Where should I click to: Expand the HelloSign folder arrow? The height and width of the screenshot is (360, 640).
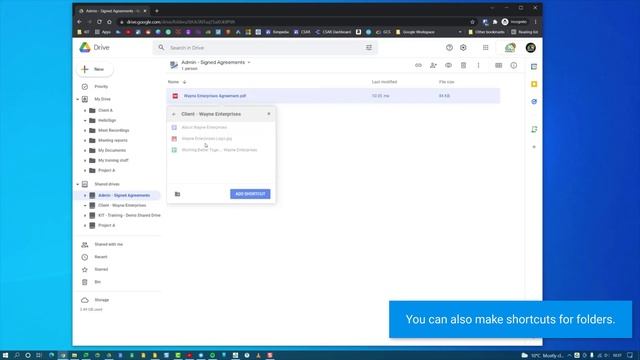click(x=85, y=120)
